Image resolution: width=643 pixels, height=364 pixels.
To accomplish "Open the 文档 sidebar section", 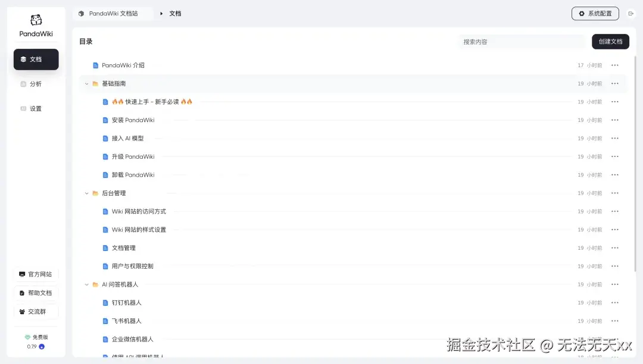I will (36, 59).
